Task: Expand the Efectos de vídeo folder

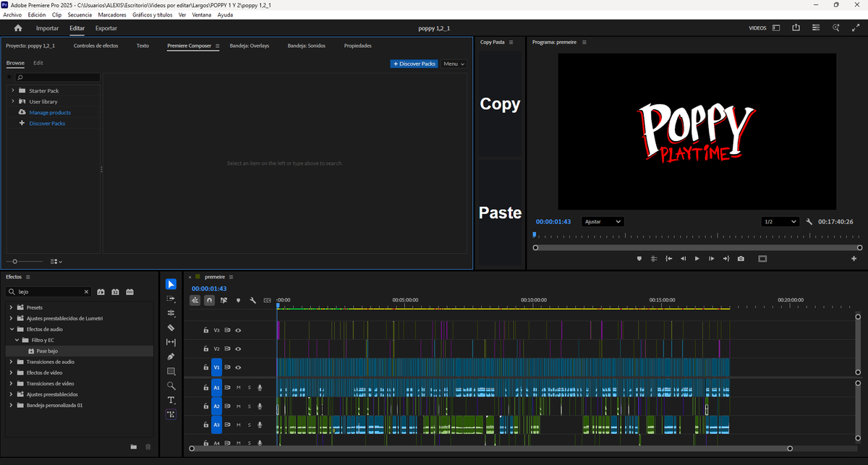Action: point(11,372)
